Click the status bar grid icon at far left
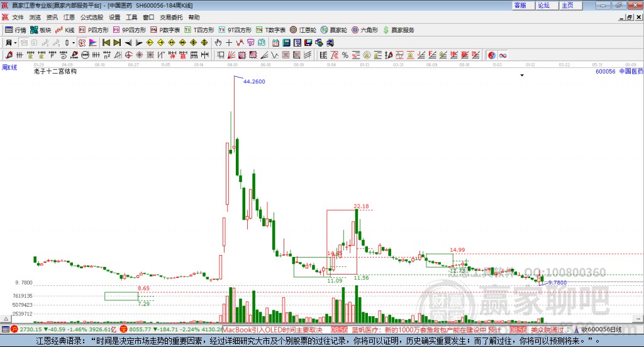 coord(5,329)
